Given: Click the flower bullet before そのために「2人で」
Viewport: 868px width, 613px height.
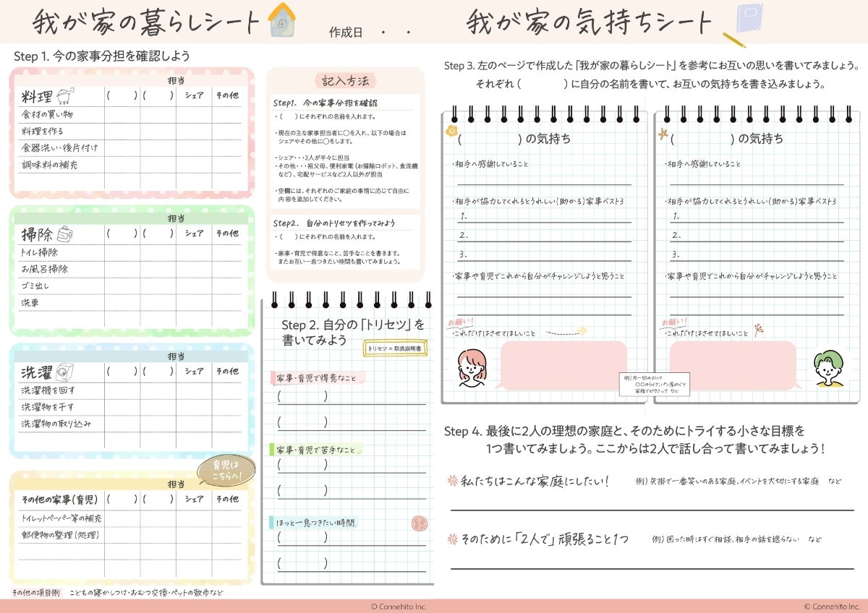Looking at the screenshot, I should (454, 539).
